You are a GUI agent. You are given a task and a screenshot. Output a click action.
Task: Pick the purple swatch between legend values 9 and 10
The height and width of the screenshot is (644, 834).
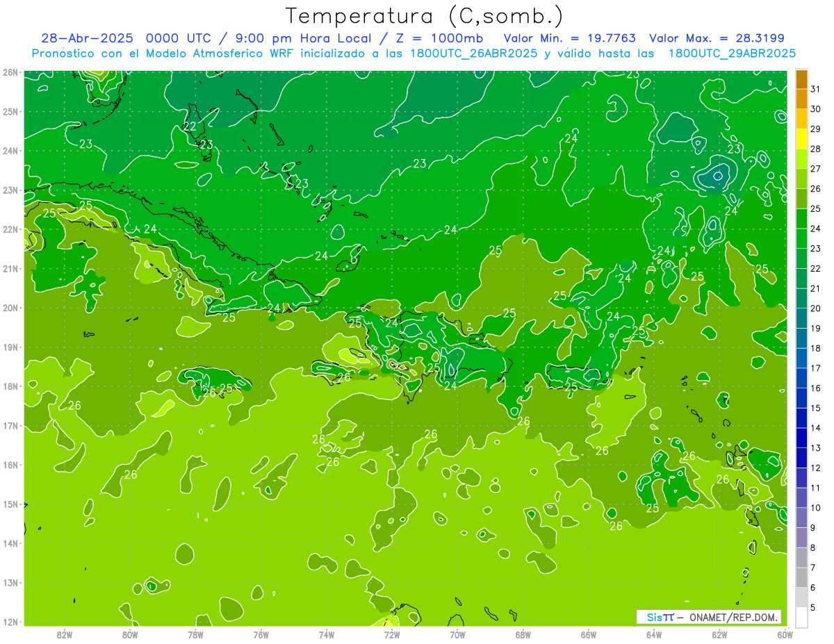click(x=801, y=518)
